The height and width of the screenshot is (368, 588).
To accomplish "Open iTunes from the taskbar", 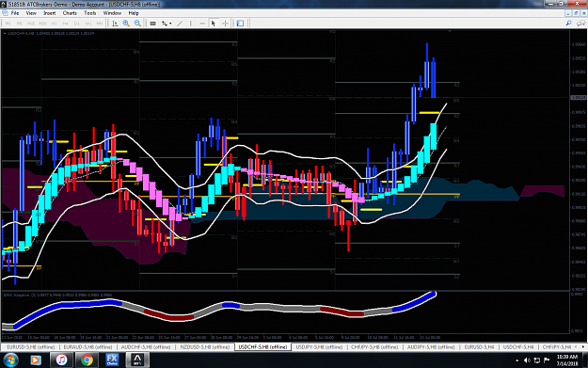I will (61, 360).
